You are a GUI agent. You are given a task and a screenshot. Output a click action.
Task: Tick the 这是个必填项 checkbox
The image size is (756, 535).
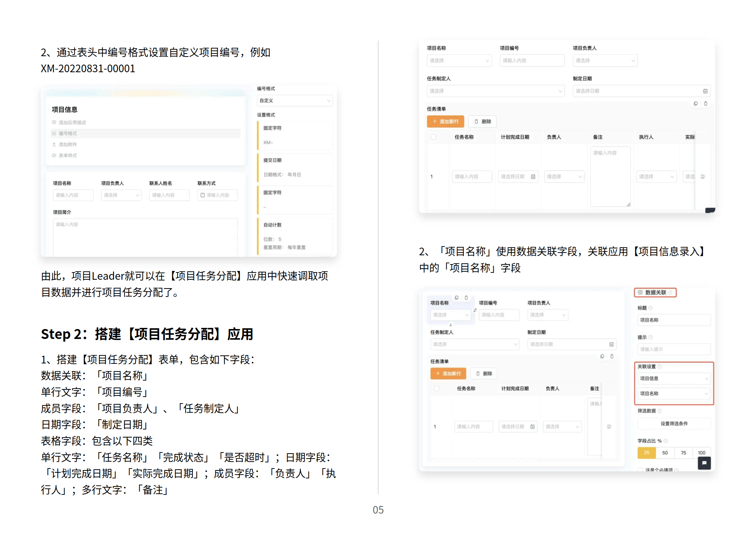point(640,470)
